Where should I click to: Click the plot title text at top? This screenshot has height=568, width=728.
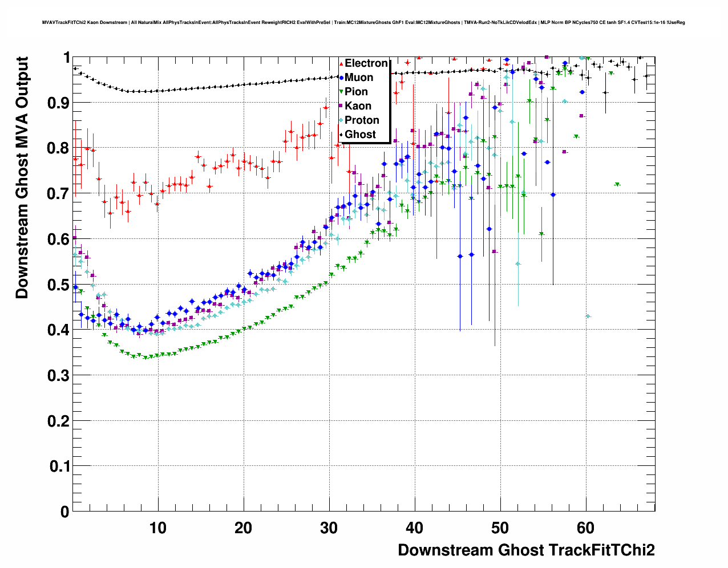point(363,23)
